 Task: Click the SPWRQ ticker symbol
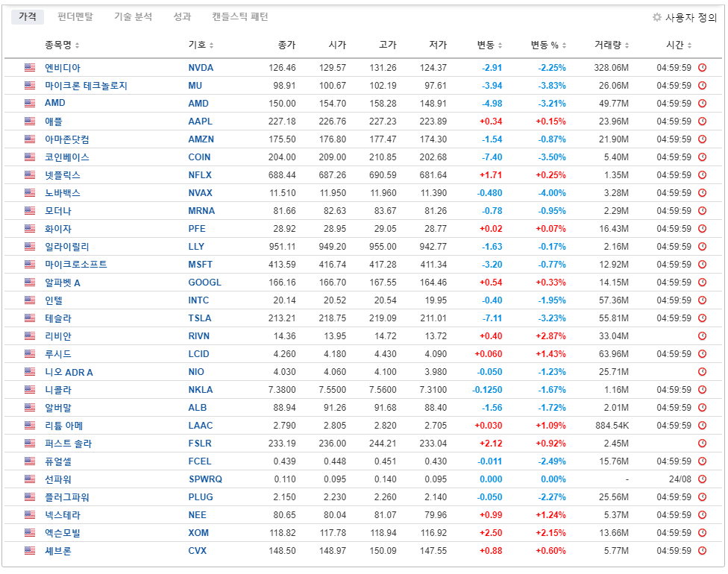coord(205,479)
